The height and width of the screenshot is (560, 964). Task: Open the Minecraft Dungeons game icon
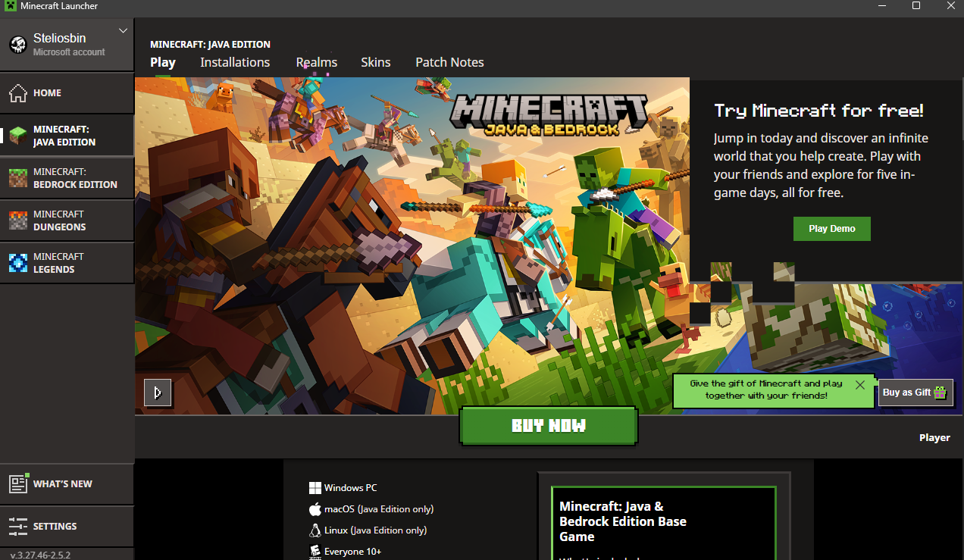click(x=17, y=221)
